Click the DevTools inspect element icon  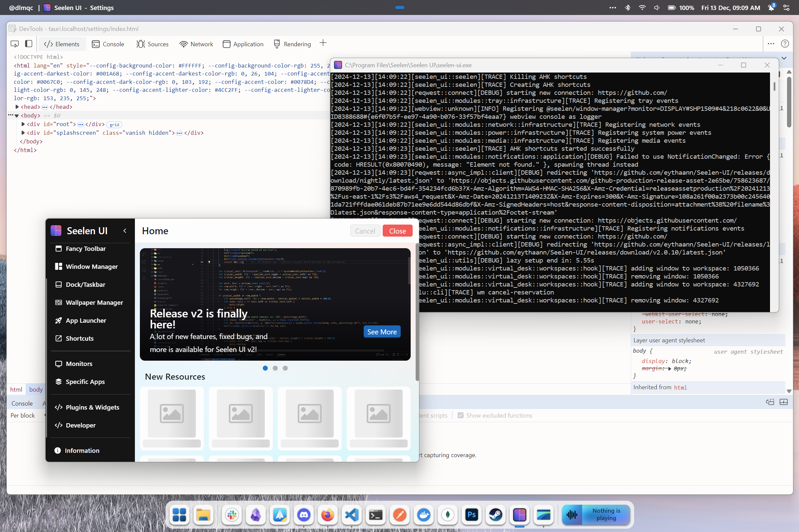[x=15, y=44]
